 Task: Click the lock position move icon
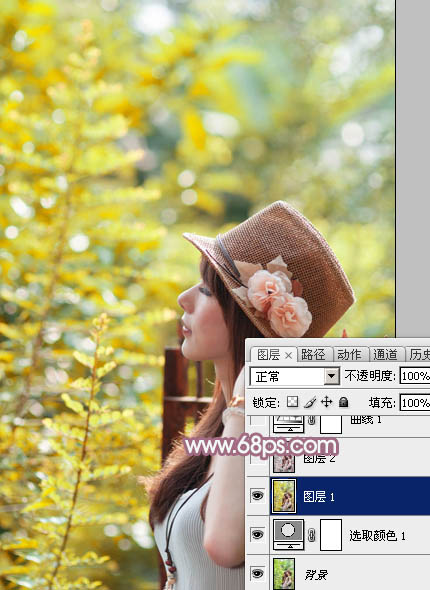point(327,402)
